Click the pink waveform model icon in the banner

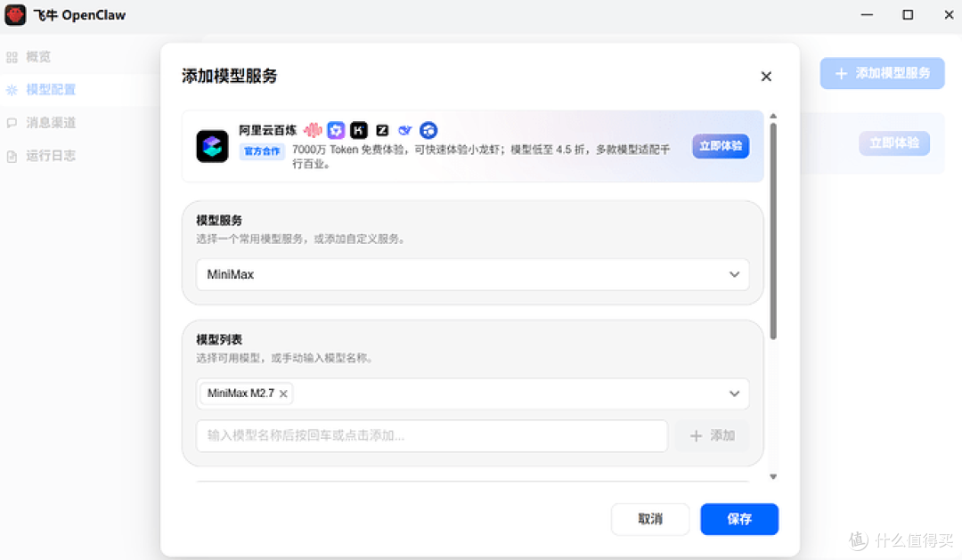(313, 130)
